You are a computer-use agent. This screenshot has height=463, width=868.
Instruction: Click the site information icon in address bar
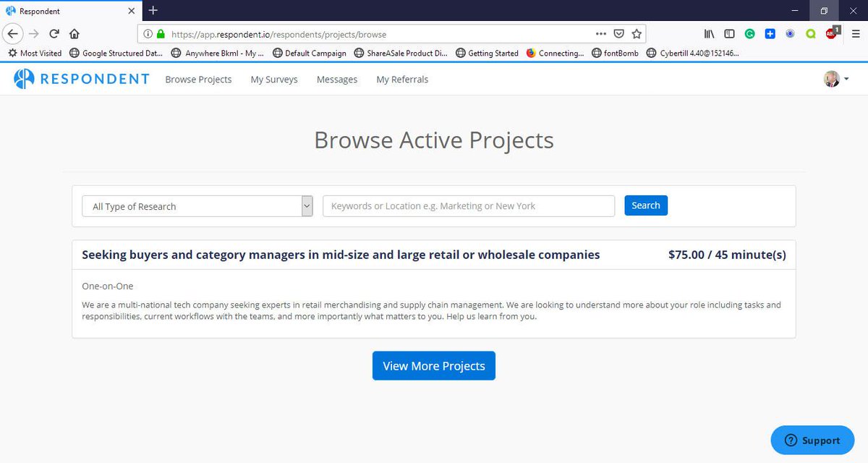(148, 33)
